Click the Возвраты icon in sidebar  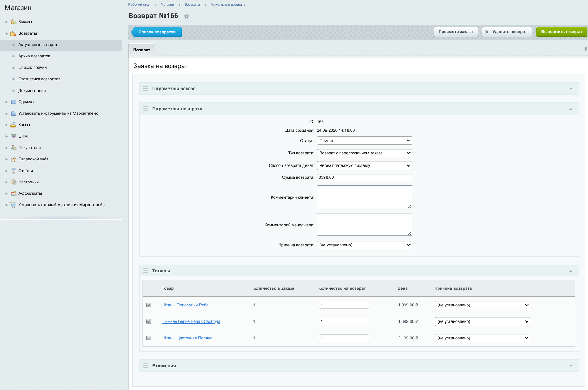pos(14,33)
